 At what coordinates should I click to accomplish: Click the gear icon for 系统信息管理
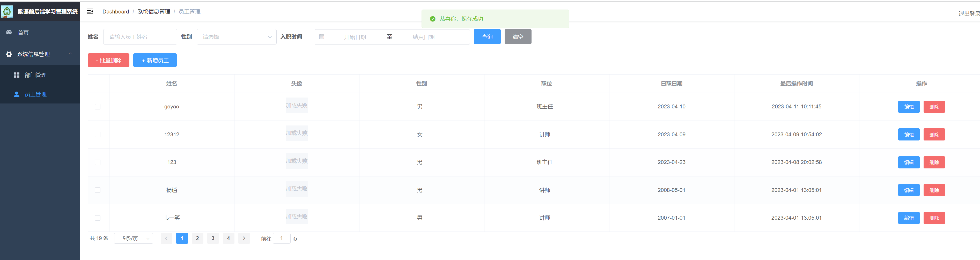pyautogui.click(x=9, y=54)
